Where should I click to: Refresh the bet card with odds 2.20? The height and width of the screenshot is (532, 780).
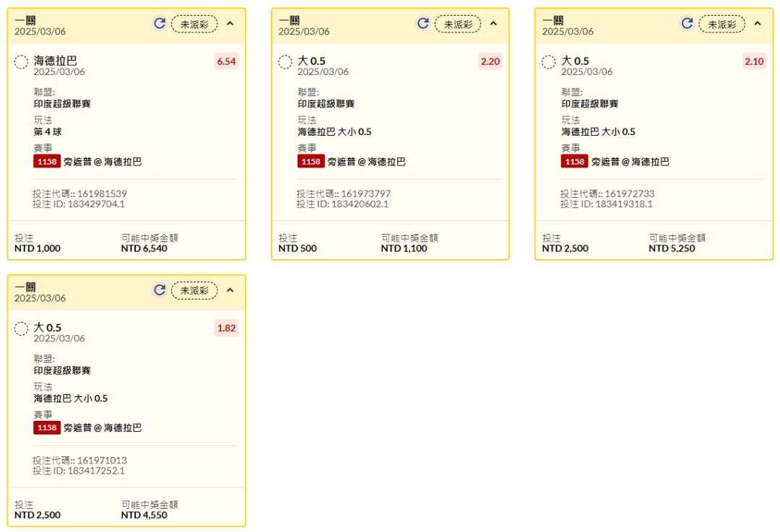click(x=422, y=23)
